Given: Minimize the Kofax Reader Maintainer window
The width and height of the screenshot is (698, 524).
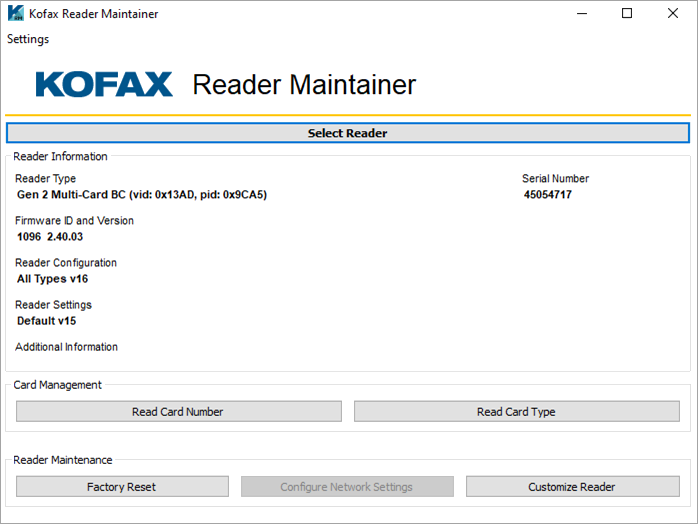Looking at the screenshot, I should [582, 13].
